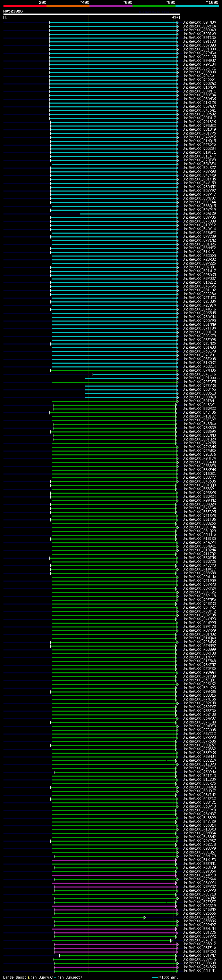Select the UniRef100_Q64B63 label
This screenshot has width=222, height=980.
[x=199, y=967]
